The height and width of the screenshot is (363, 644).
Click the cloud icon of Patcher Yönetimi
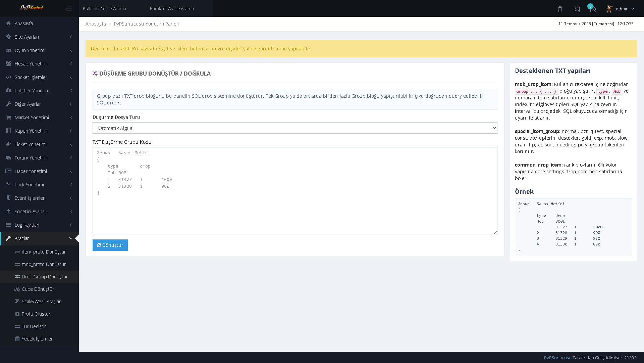9,91
